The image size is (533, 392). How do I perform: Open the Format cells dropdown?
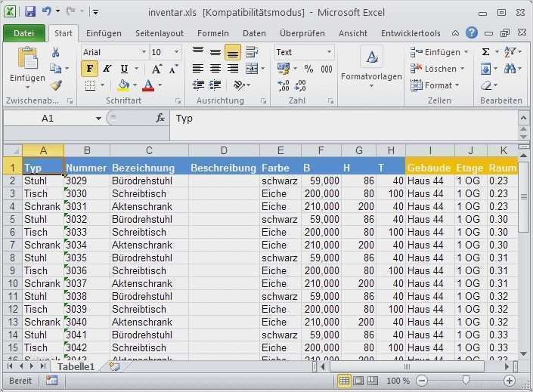[x=457, y=85]
